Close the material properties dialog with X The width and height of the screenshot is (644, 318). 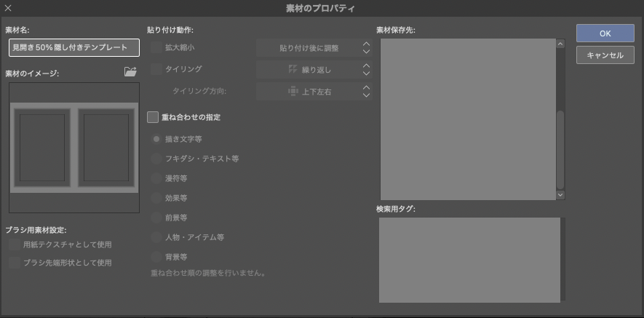pyautogui.click(x=8, y=8)
